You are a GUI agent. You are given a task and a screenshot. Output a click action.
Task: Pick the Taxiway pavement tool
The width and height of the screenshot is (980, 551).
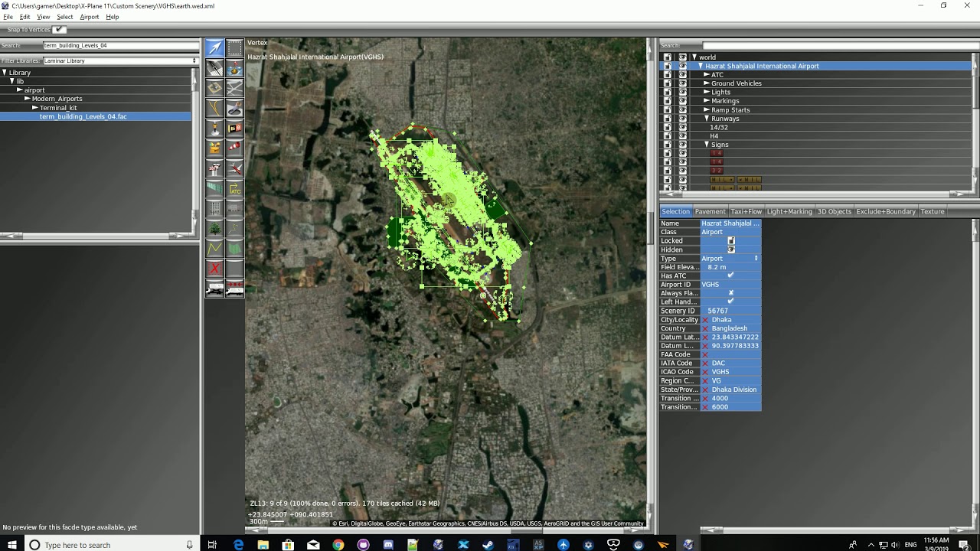[234, 88]
